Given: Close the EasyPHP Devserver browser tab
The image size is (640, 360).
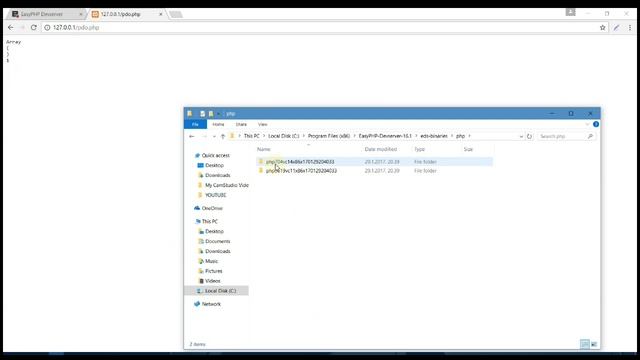Looking at the screenshot, I should tap(80, 14).
